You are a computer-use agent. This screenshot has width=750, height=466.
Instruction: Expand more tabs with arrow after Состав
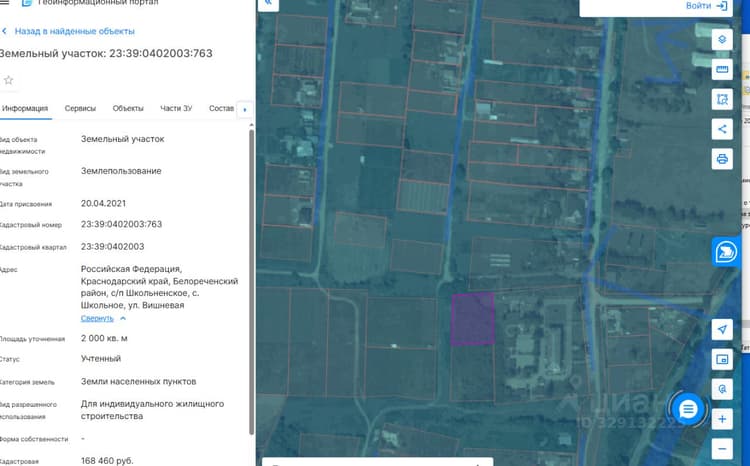coord(245,110)
